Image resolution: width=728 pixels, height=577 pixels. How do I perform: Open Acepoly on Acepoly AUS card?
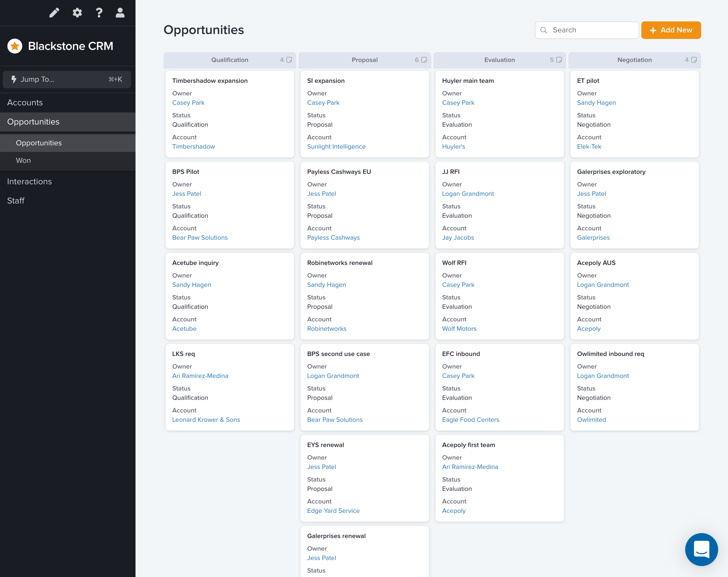[x=589, y=329]
